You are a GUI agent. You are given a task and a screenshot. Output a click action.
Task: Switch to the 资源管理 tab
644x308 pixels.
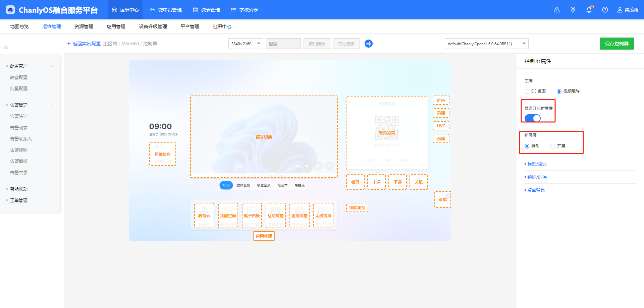[x=84, y=26]
